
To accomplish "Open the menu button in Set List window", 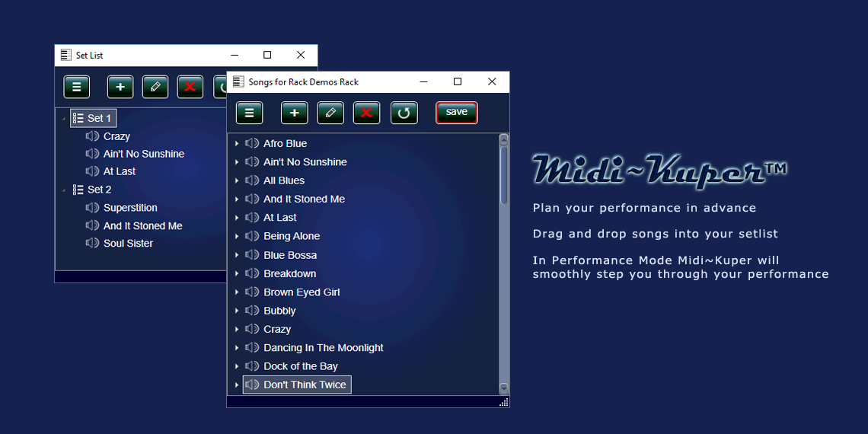I will click(x=76, y=87).
